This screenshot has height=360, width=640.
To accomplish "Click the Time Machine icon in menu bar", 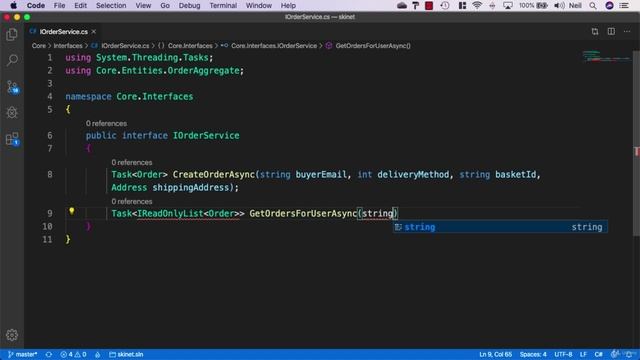I will pos(445,5).
